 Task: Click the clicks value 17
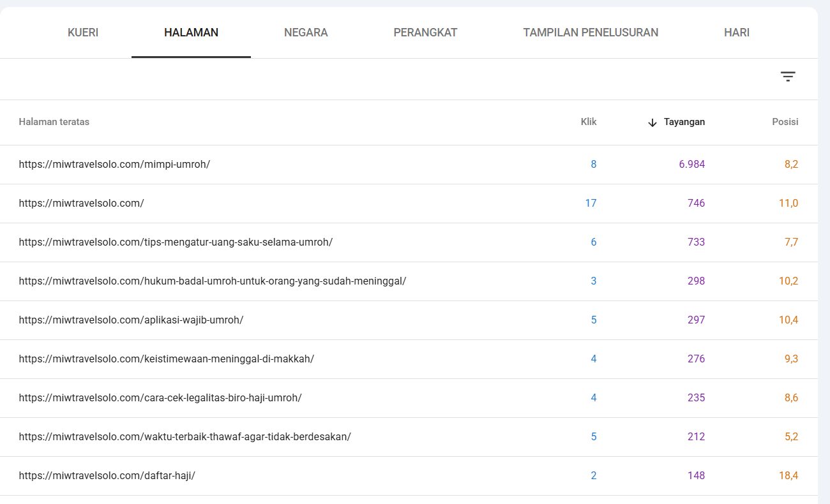pos(591,204)
